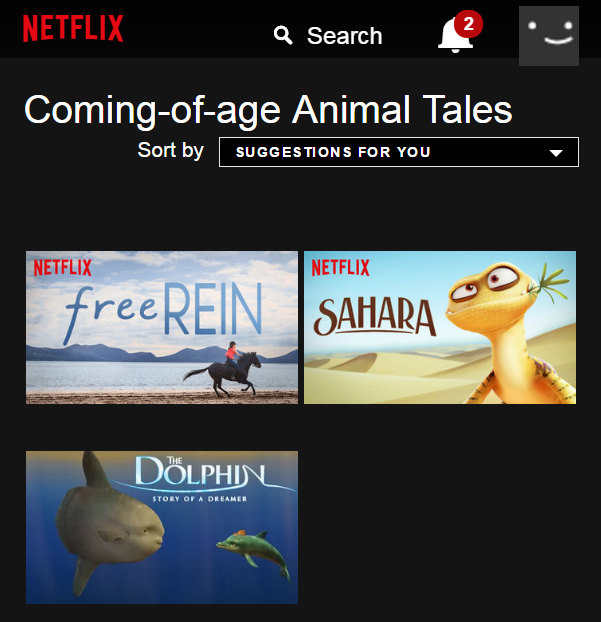Click the magnifying glass search icon
The height and width of the screenshot is (622, 601).
click(283, 35)
